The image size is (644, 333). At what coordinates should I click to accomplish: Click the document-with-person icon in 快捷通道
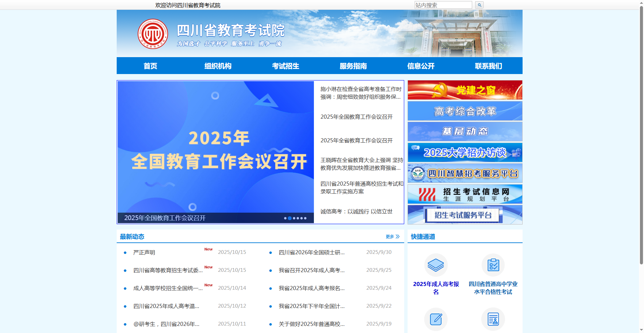click(493, 319)
